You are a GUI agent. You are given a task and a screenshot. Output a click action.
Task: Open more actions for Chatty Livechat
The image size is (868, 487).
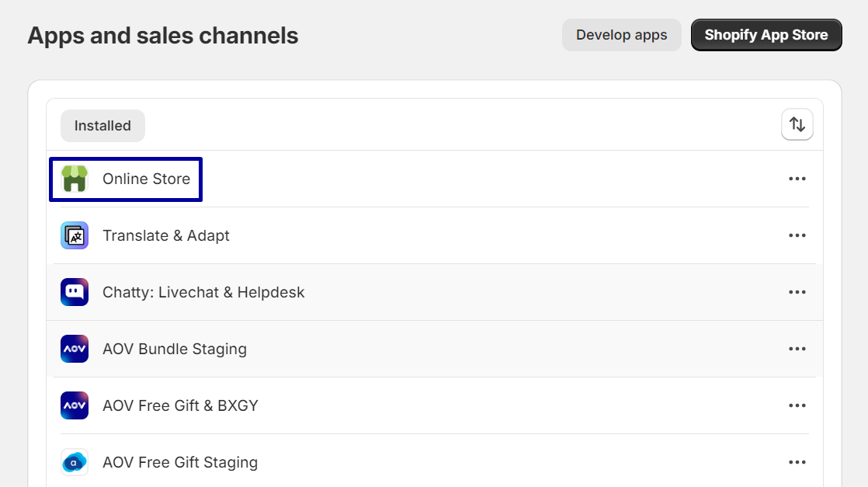tap(797, 292)
